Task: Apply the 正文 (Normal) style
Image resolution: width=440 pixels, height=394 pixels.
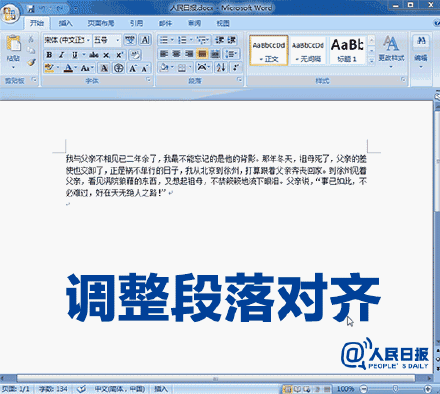Action: pyautogui.click(x=269, y=51)
